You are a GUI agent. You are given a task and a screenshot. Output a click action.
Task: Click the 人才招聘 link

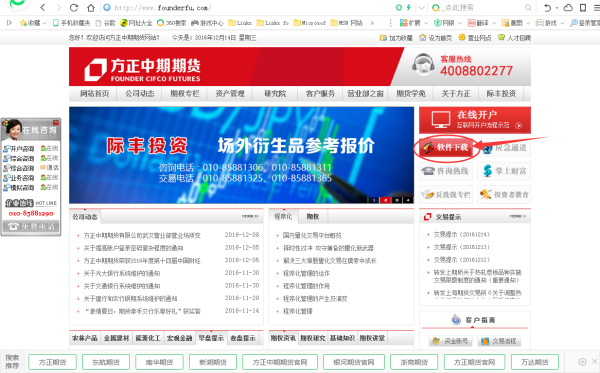click(x=514, y=37)
